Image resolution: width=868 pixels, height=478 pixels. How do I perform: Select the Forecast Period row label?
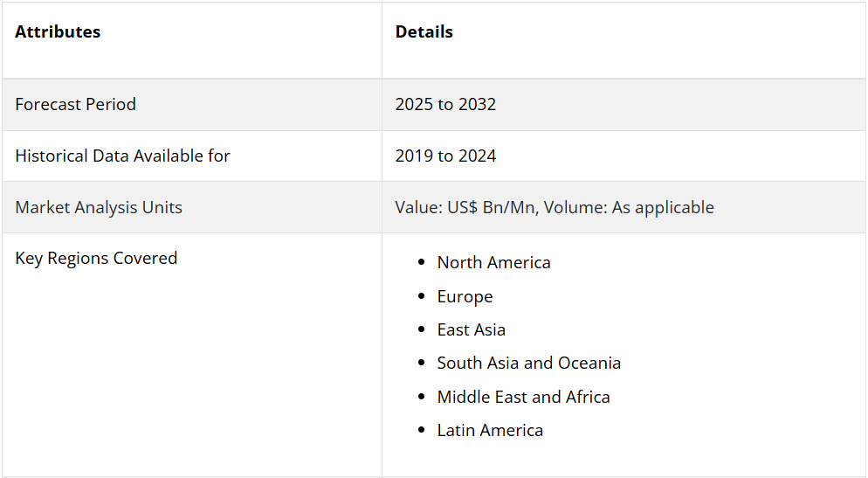pyautogui.click(x=75, y=104)
